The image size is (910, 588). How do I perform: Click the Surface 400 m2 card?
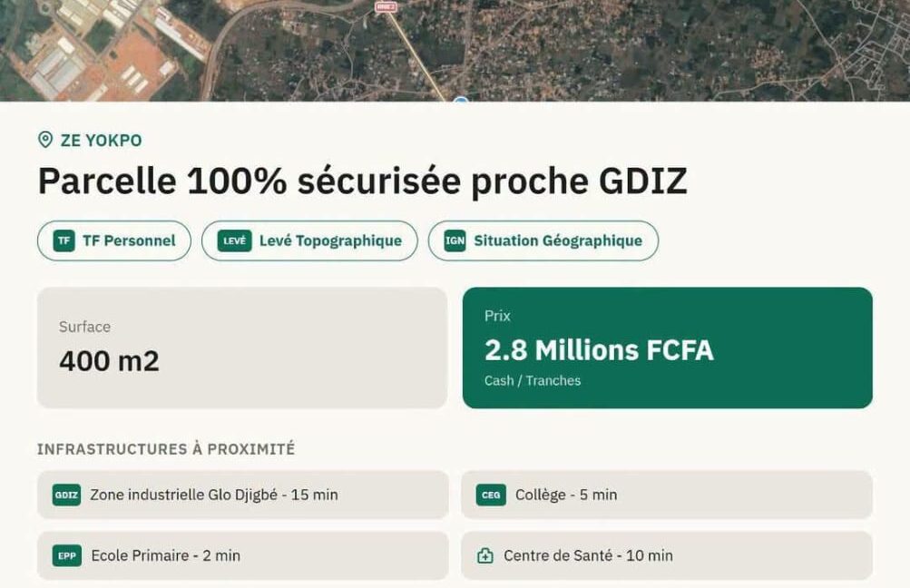pyautogui.click(x=242, y=348)
